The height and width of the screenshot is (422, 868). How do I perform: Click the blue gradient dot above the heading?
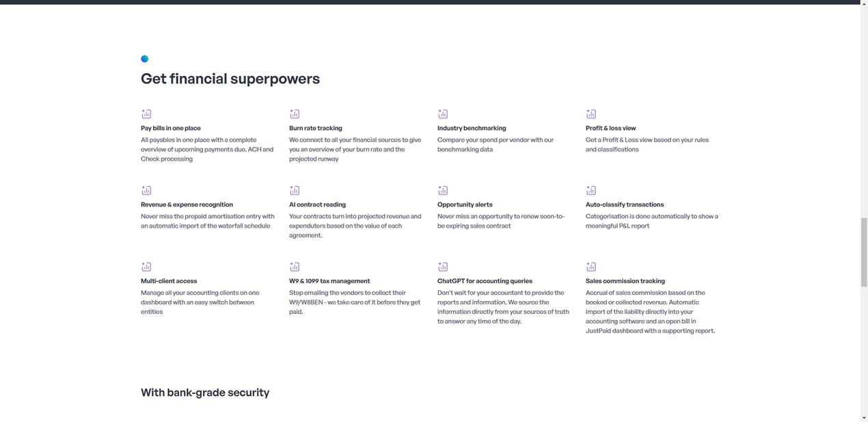coord(145,59)
